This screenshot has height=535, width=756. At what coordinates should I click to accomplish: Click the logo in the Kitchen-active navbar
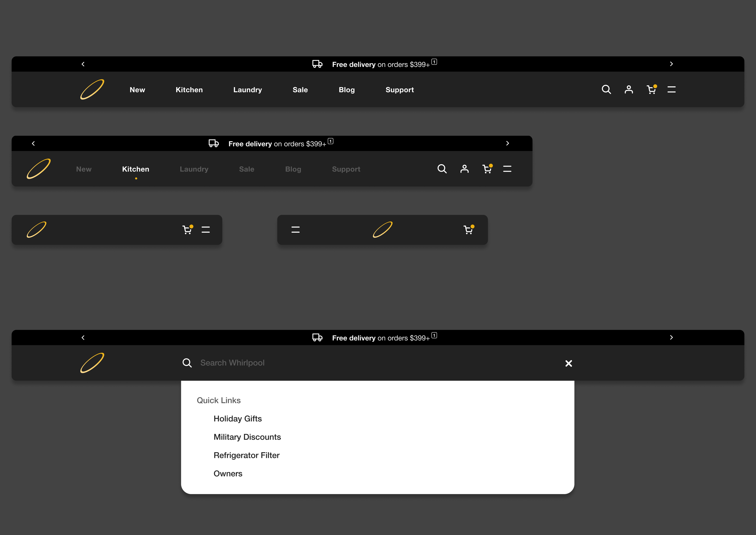click(39, 169)
